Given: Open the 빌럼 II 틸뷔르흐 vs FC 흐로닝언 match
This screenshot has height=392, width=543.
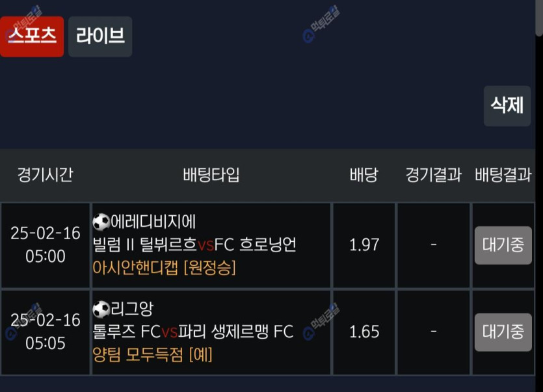Looking at the screenshot, I should (x=195, y=245).
